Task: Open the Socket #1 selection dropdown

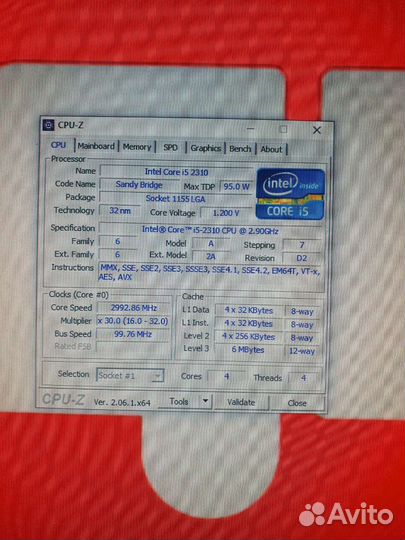Action: [x=130, y=376]
